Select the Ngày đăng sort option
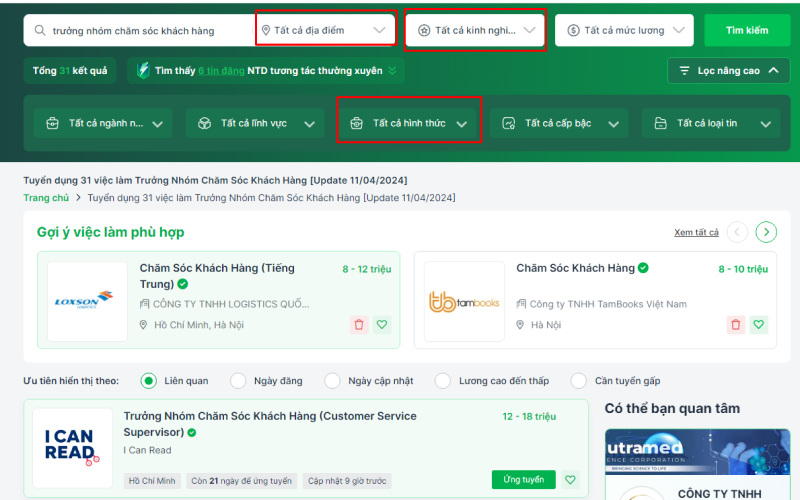Image resolution: width=800 pixels, height=500 pixels. click(238, 381)
